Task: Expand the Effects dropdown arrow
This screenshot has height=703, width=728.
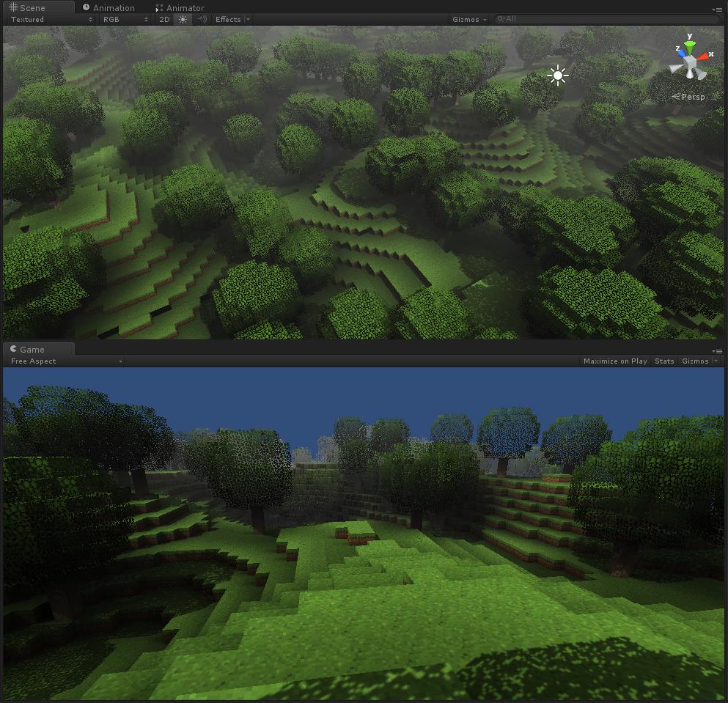Action: coord(248,20)
